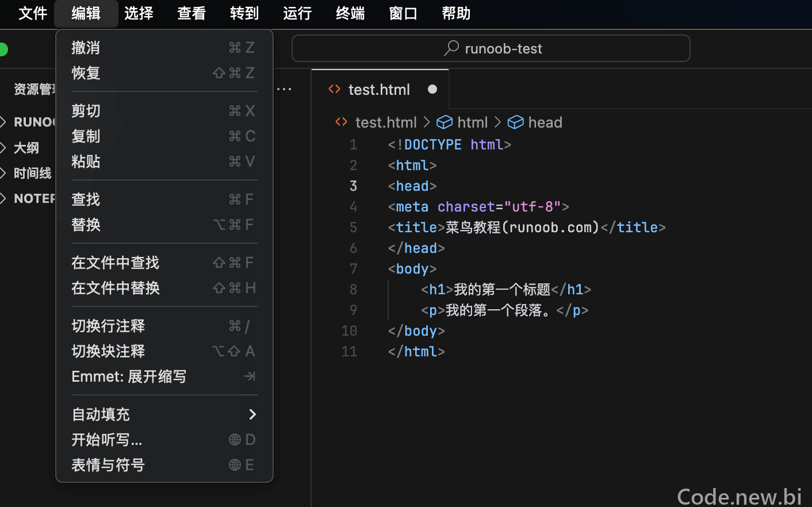
Task: Open the 文件 menu
Action: (x=33, y=13)
